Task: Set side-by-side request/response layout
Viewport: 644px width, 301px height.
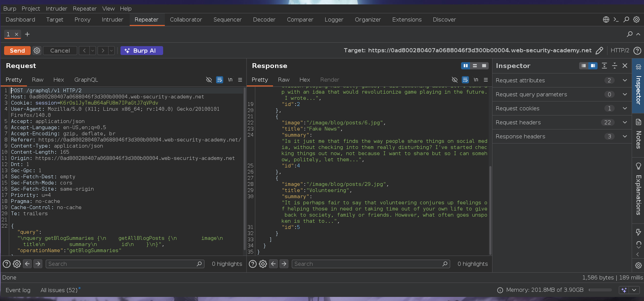Action: coord(466,66)
